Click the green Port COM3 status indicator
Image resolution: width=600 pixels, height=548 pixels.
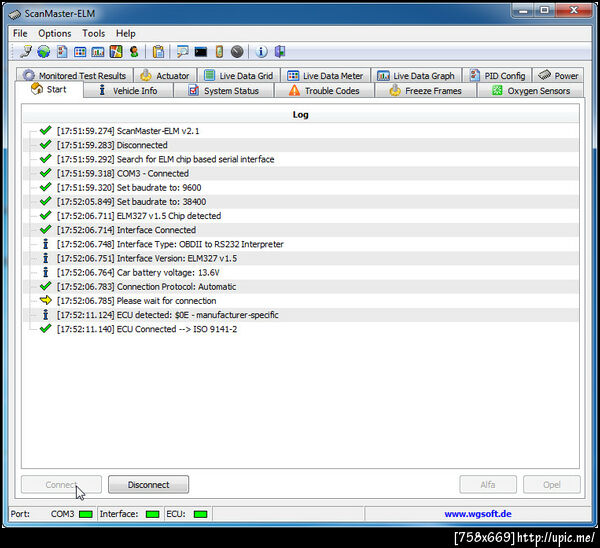86,514
